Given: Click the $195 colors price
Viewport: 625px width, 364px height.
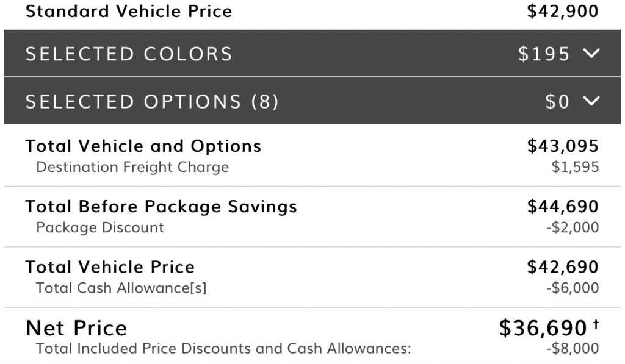Looking at the screenshot, I should (544, 54).
